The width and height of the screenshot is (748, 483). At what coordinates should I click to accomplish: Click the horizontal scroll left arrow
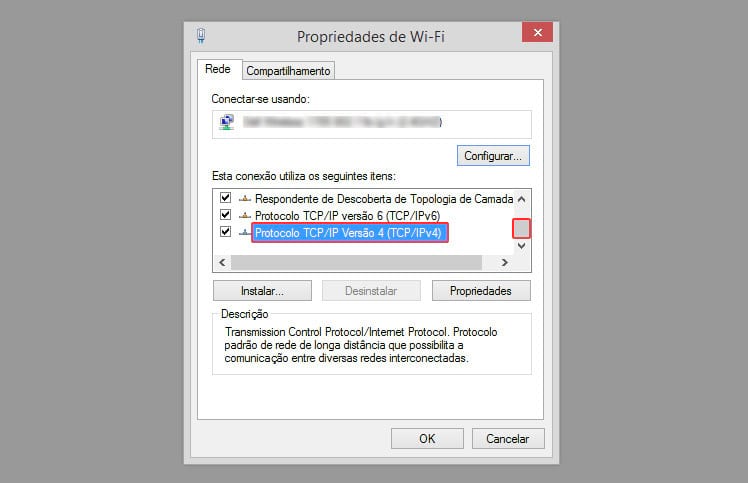(x=222, y=262)
